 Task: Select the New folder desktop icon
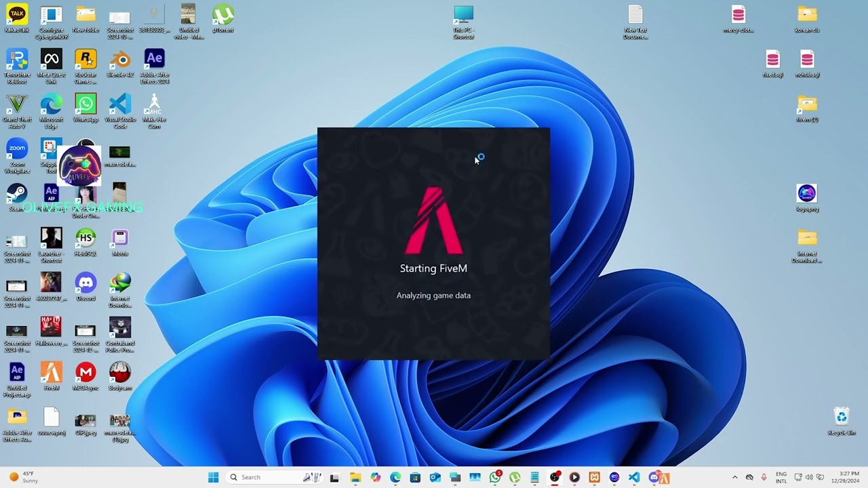[85, 19]
